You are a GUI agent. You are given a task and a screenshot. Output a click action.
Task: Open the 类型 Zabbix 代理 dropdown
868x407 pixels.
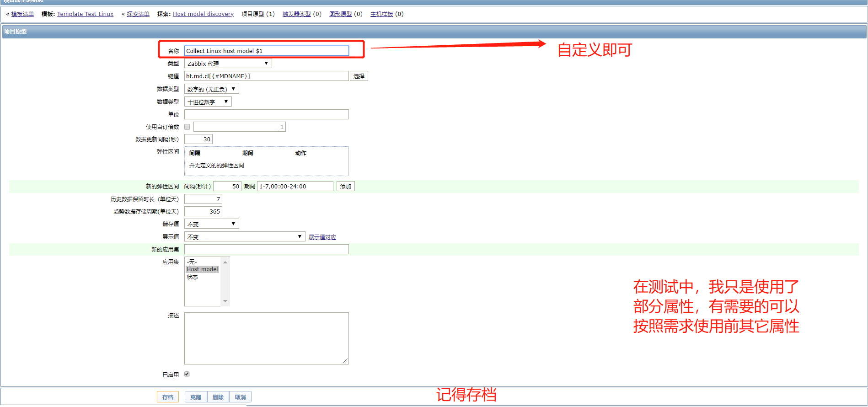[x=228, y=64]
